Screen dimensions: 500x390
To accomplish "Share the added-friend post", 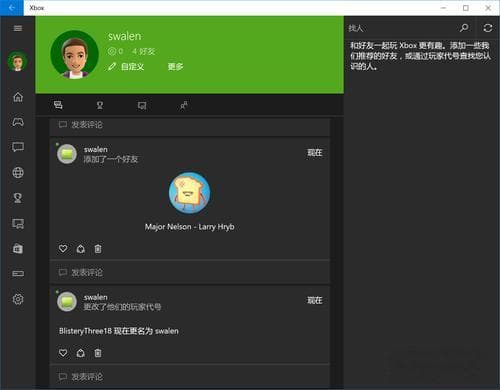I will click(x=81, y=249).
